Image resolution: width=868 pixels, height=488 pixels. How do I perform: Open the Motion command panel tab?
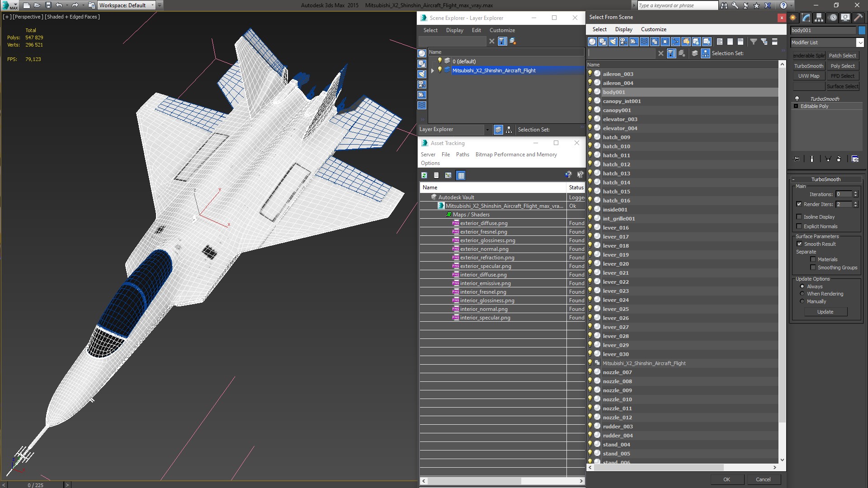pyautogui.click(x=832, y=18)
